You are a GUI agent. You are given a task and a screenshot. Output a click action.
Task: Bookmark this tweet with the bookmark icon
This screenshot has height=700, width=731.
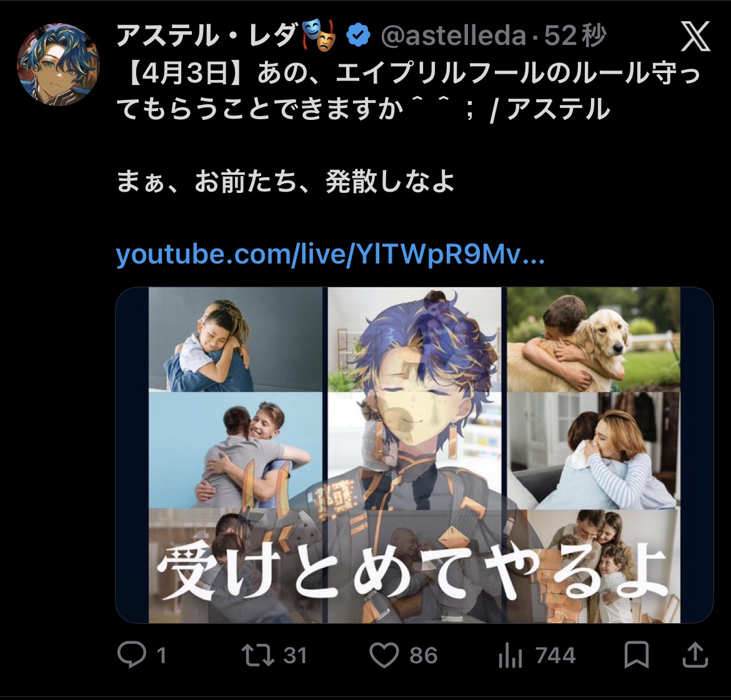(637, 655)
